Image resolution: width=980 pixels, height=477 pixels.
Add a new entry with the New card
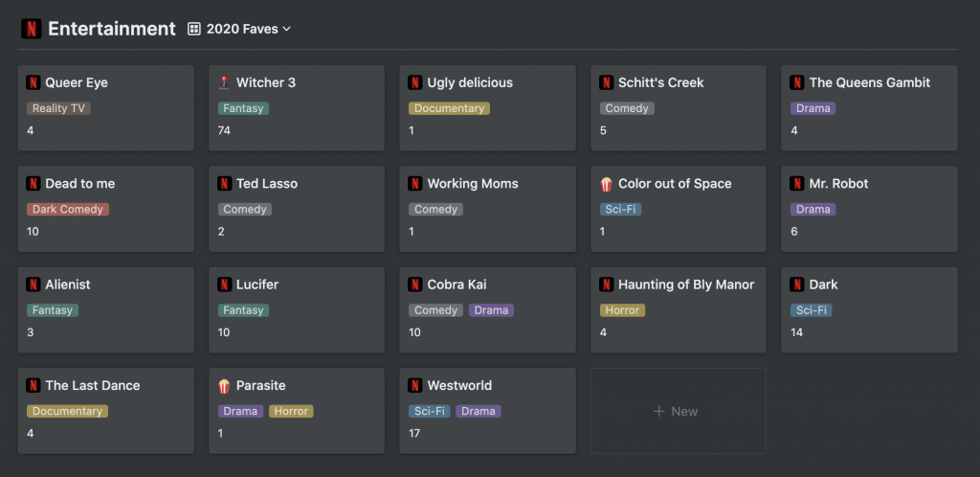click(x=679, y=411)
